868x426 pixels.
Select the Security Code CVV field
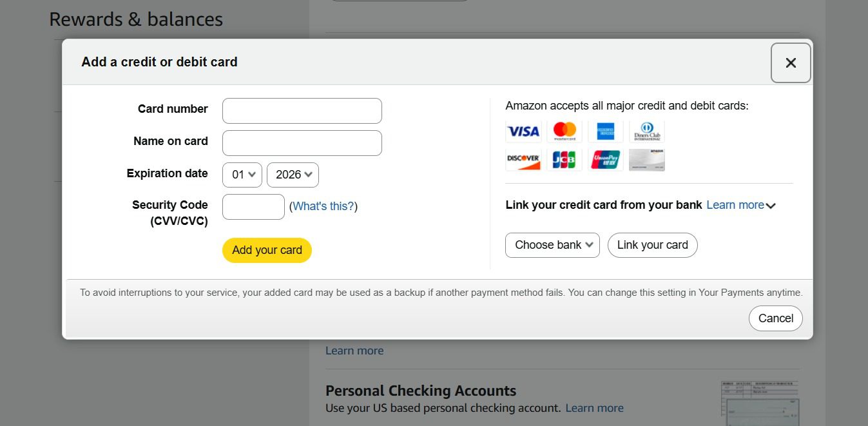253,206
